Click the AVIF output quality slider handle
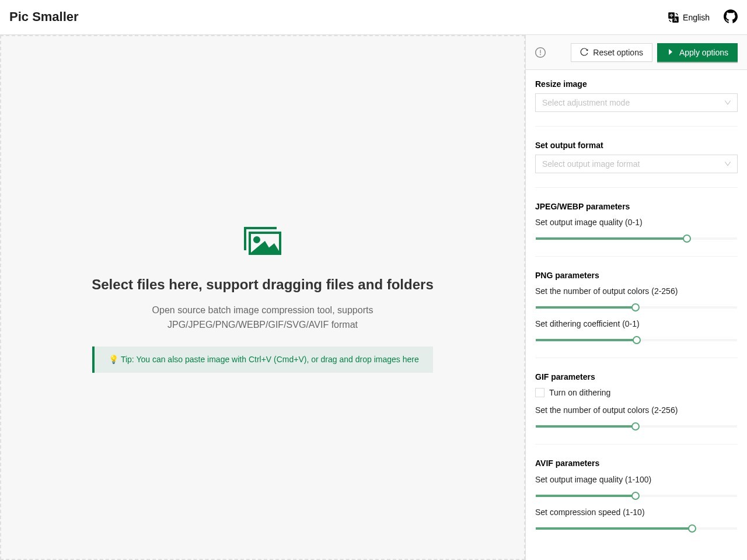Viewport: 747px width, 560px height. (636, 496)
